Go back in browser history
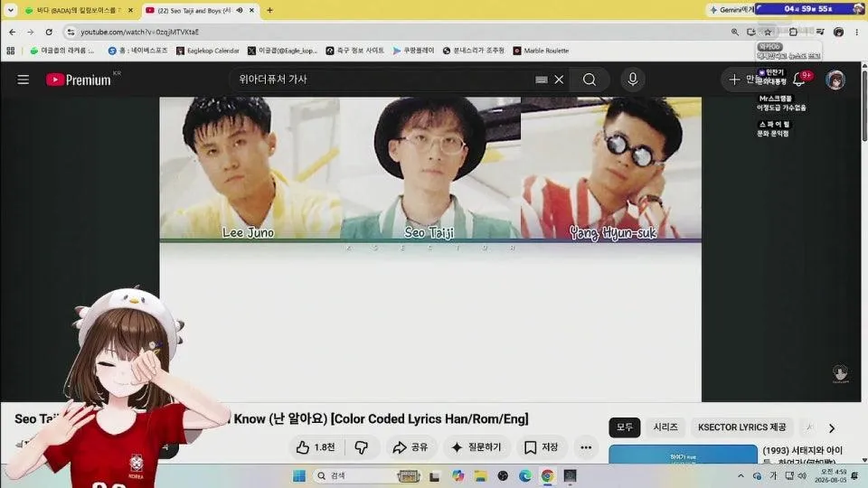Image resolution: width=868 pixels, height=488 pixels. coord(12,33)
